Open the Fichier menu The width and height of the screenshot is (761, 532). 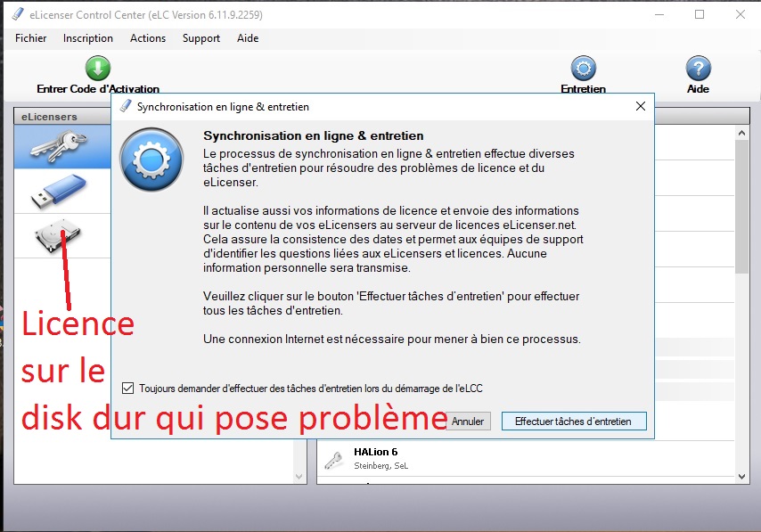point(30,38)
